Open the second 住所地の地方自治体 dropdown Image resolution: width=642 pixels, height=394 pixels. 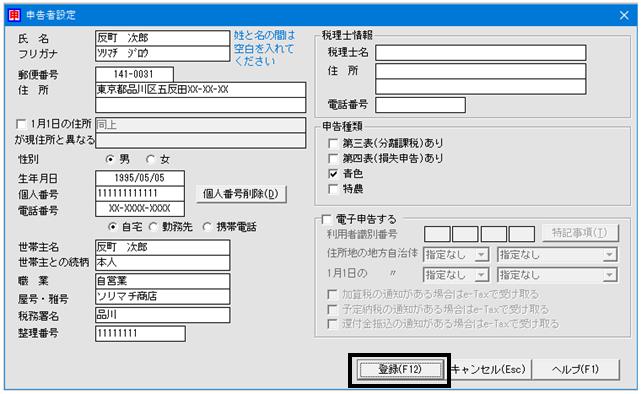click(x=557, y=255)
